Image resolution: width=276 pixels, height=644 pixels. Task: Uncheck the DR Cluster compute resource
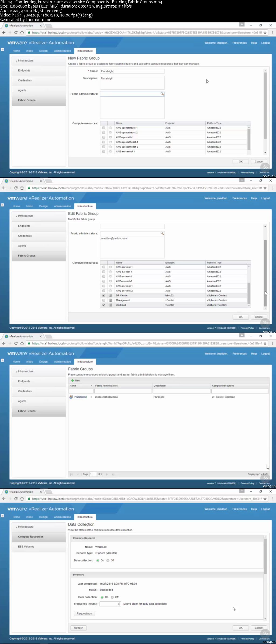[x=104, y=295]
